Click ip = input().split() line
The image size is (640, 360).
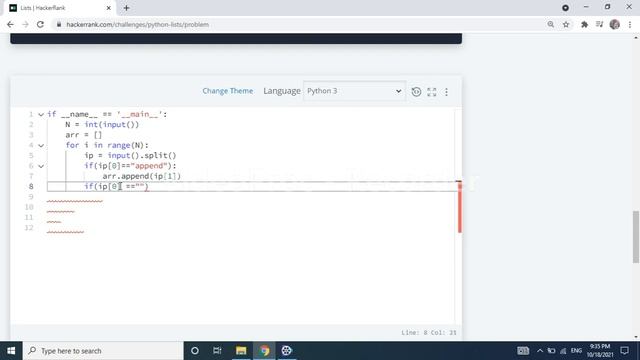point(130,156)
